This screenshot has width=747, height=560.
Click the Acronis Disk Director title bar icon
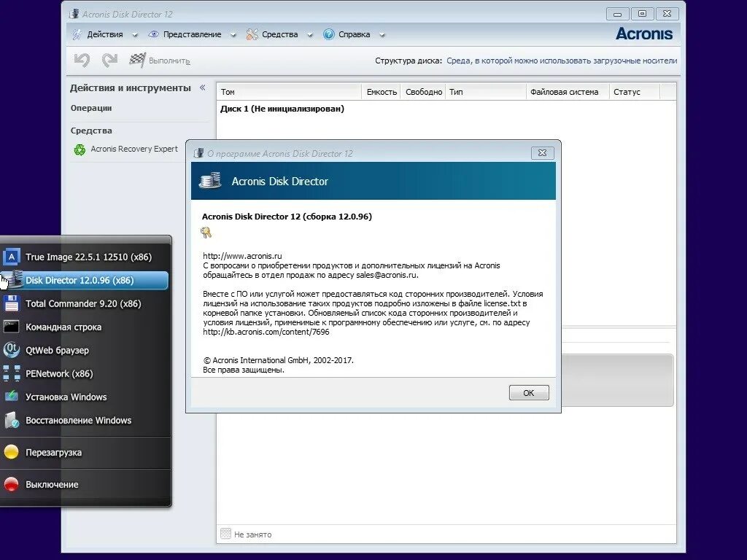tap(74, 14)
